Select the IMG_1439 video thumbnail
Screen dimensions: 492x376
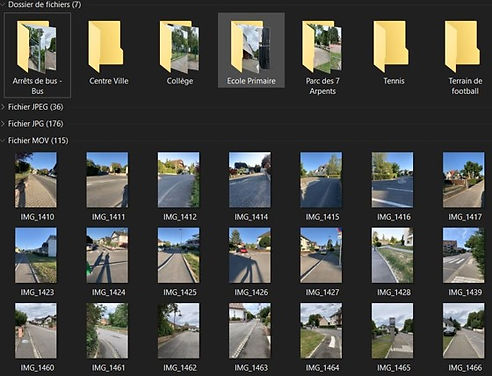pyautogui.click(x=464, y=255)
